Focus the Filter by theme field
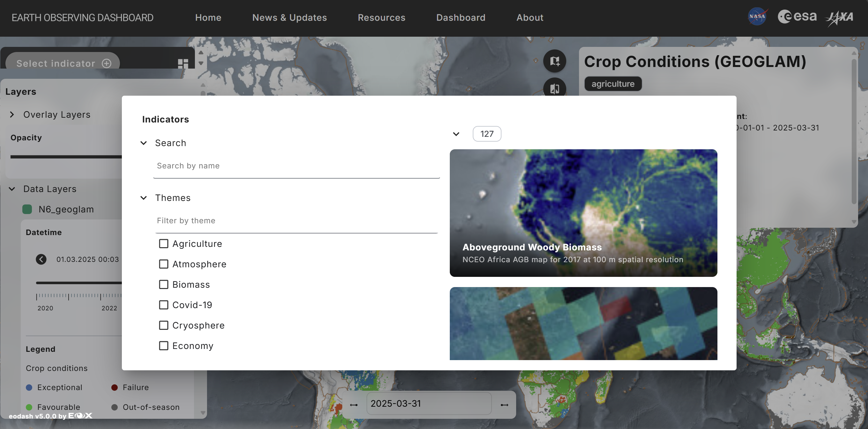The height and width of the screenshot is (429, 868). coord(297,221)
